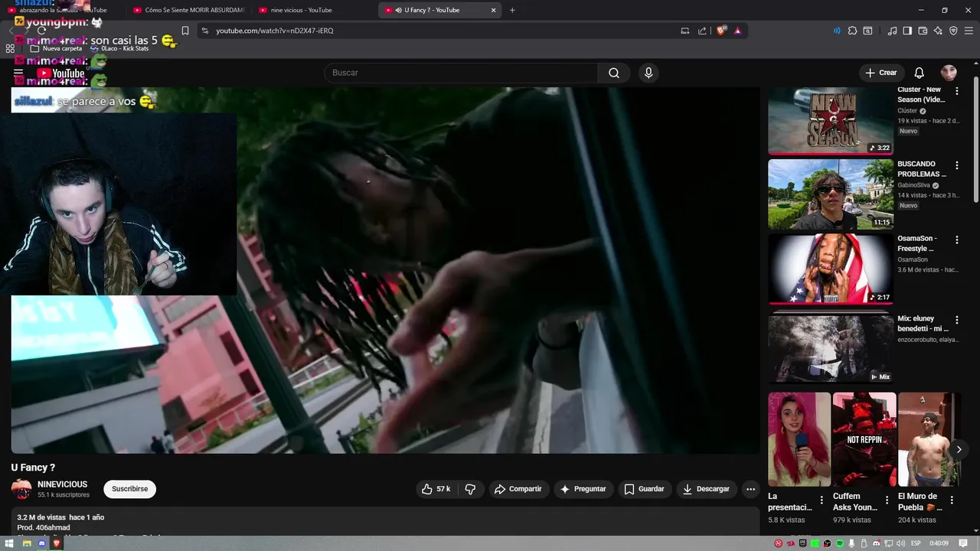980x551 pixels.
Task: Open the NINEVICIOUS channel name link
Action: [x=63, y=484]
